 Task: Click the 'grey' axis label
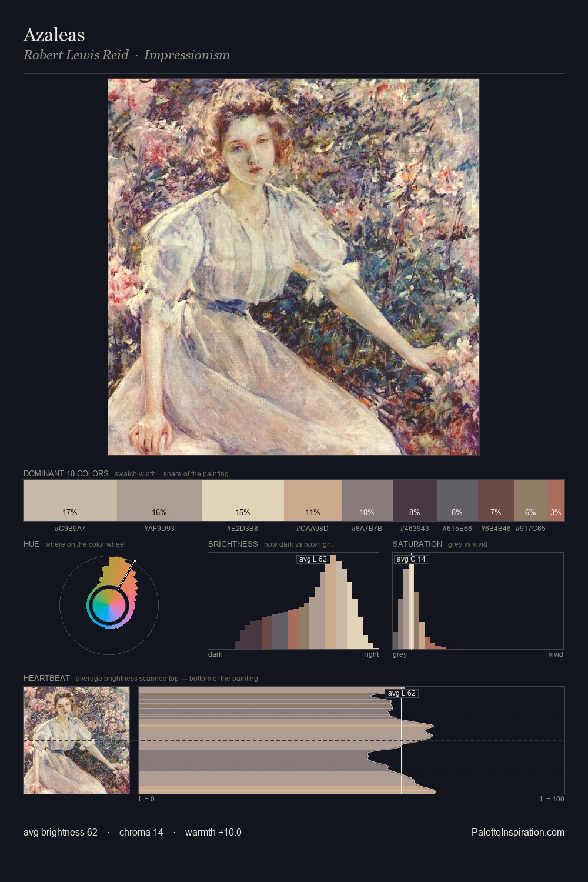[400, 654]
